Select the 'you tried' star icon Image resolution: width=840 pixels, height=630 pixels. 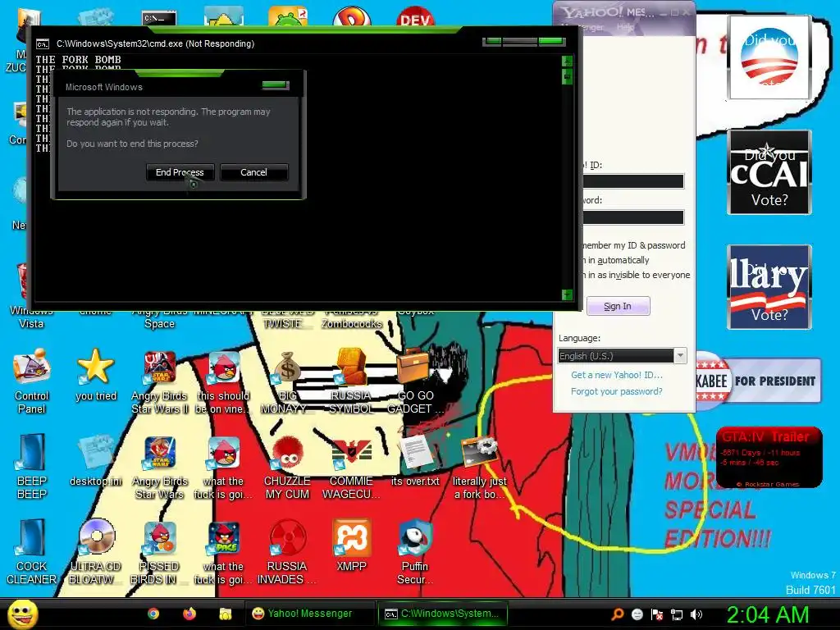click(96, 375)
